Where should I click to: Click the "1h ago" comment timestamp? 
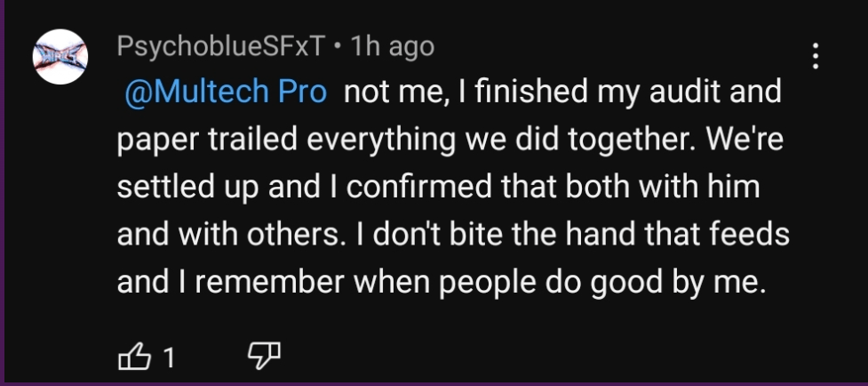click(x=393, y=47)
